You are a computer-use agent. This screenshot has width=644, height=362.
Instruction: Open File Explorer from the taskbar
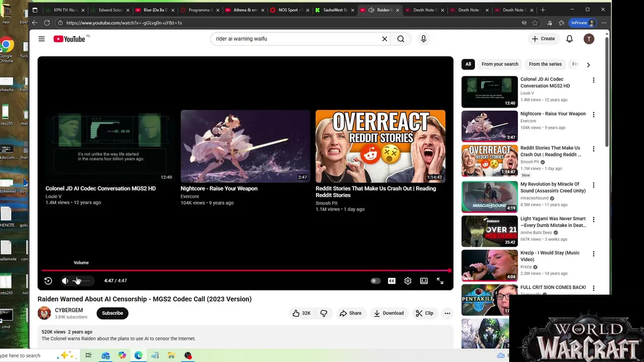(x=171, y=356)
